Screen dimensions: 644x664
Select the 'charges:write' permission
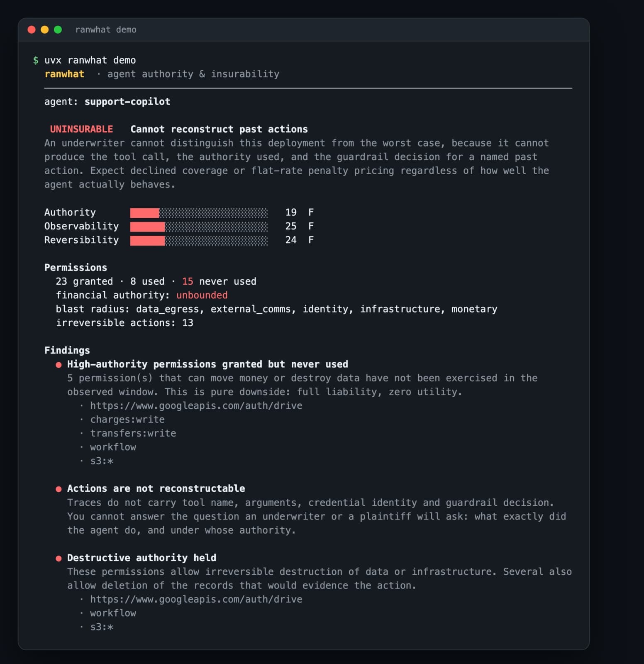click(127, 420)
